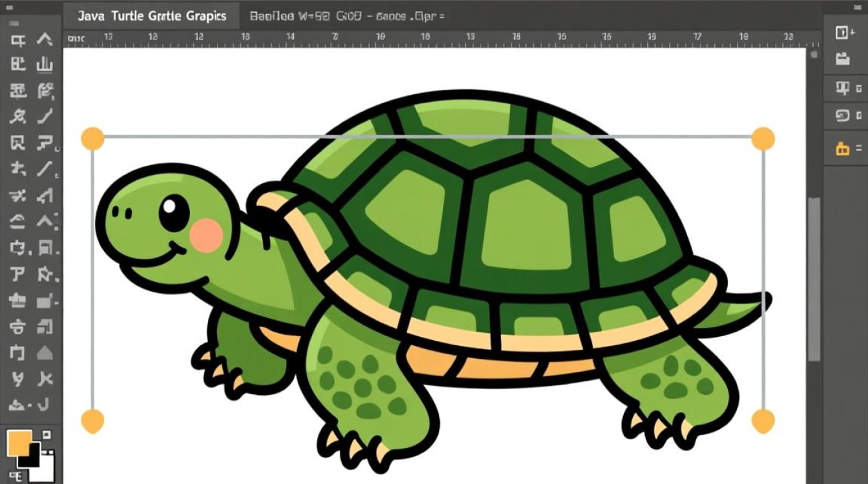Open the Java Turtle Graphics document tab
The height and width of the screenshot is (484, 868).
pos(152,16)
